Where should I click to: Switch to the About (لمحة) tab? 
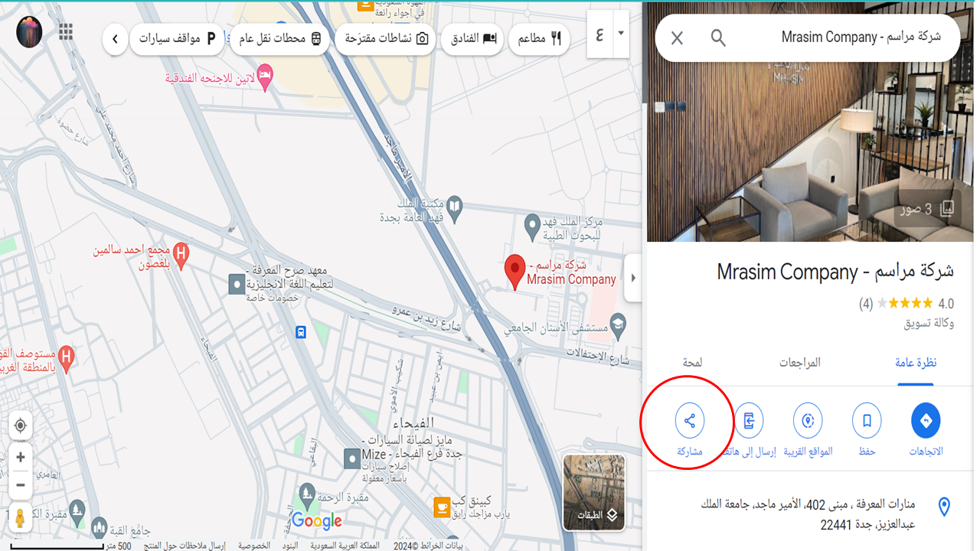tap(692, 363)
